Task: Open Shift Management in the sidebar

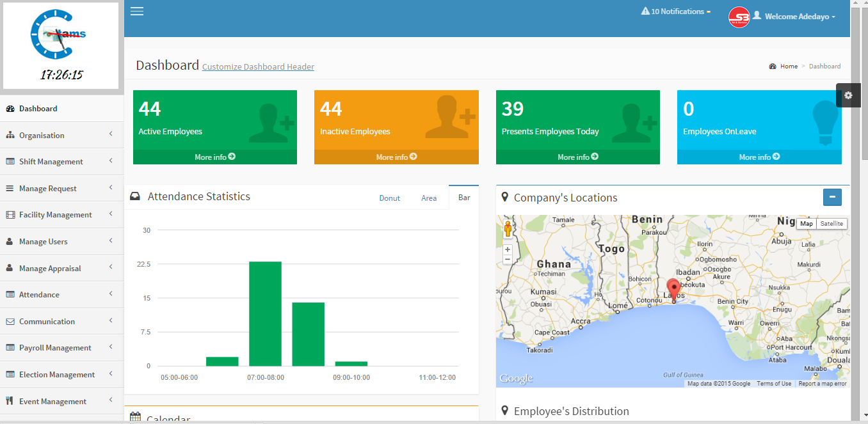Action: pos(51,162)
